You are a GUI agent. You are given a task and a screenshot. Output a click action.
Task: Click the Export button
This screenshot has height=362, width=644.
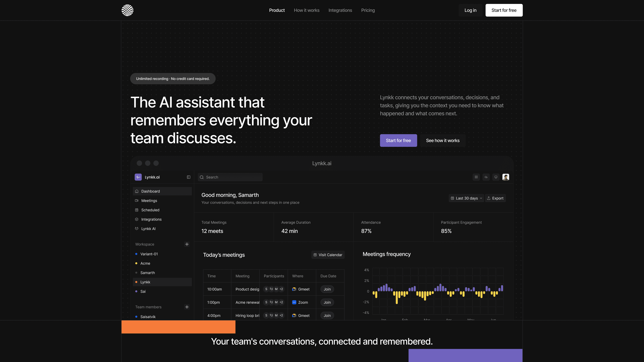[x=495, y=198]
